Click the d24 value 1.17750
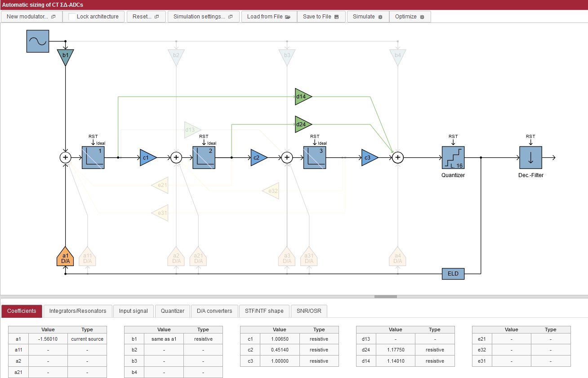This screenshot has width=588, height=378. 396,350
